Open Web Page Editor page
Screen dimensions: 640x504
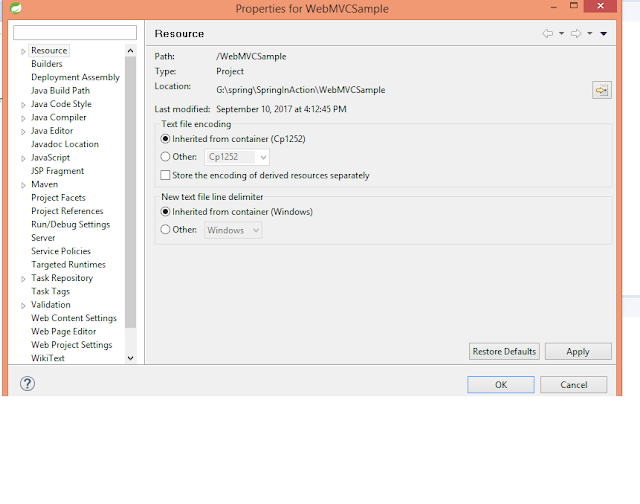[63, 331]
